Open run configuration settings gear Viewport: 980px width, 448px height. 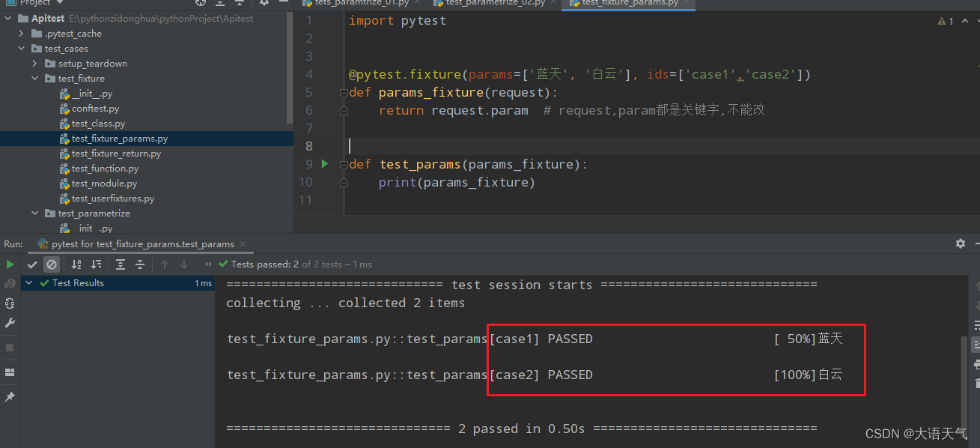[960, 243]
